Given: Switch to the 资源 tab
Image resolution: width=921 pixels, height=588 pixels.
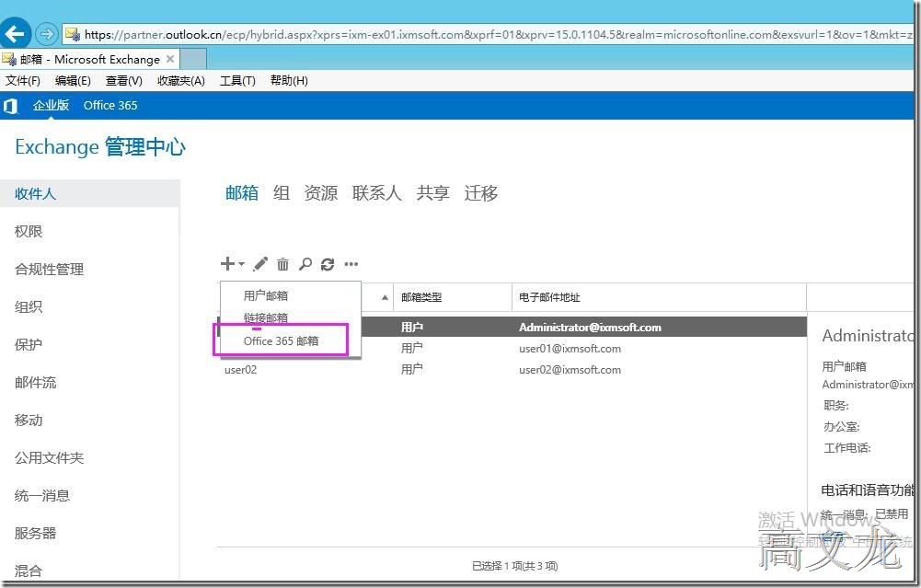Looking at the screenshot, I should coord(321,192).
